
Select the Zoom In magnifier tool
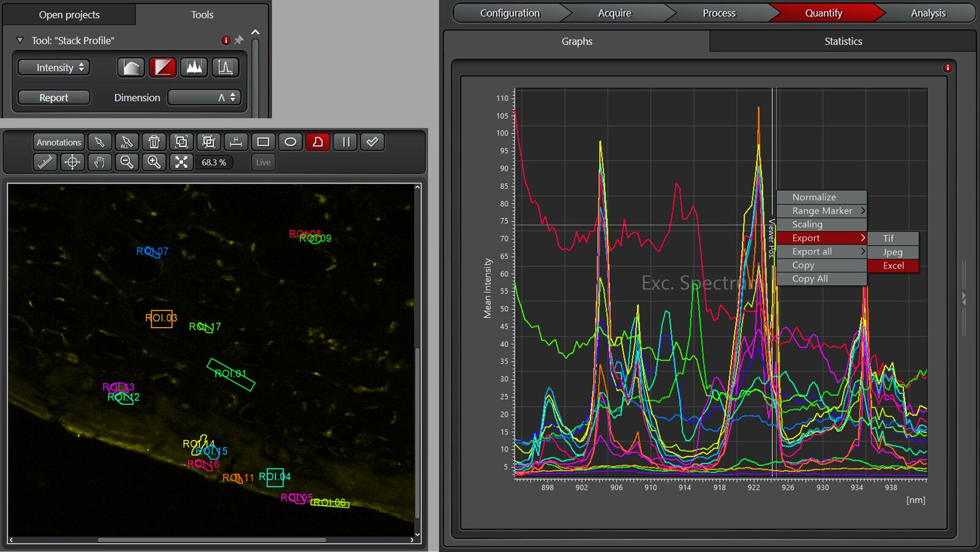tap(154, 162)
